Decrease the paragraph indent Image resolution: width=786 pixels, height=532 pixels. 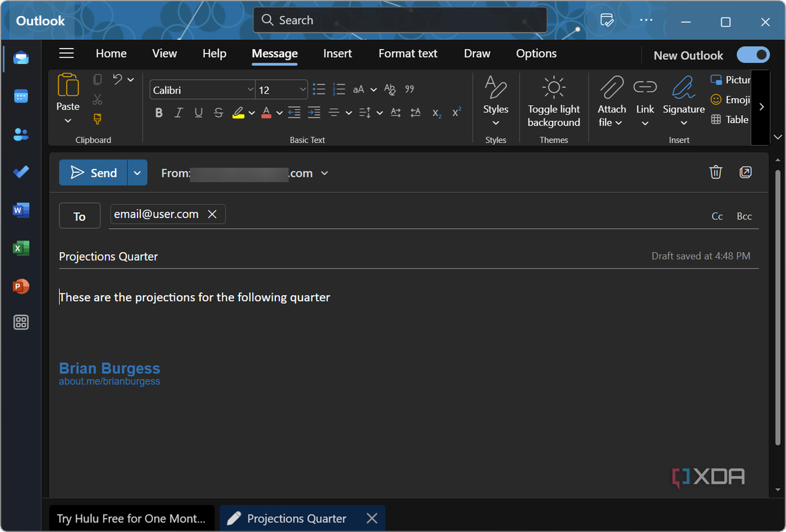[294, 113]
